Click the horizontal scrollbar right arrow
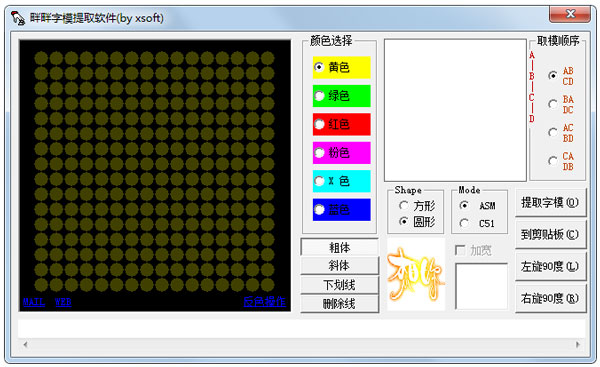 pyautogui.click(x=578, y=344)
